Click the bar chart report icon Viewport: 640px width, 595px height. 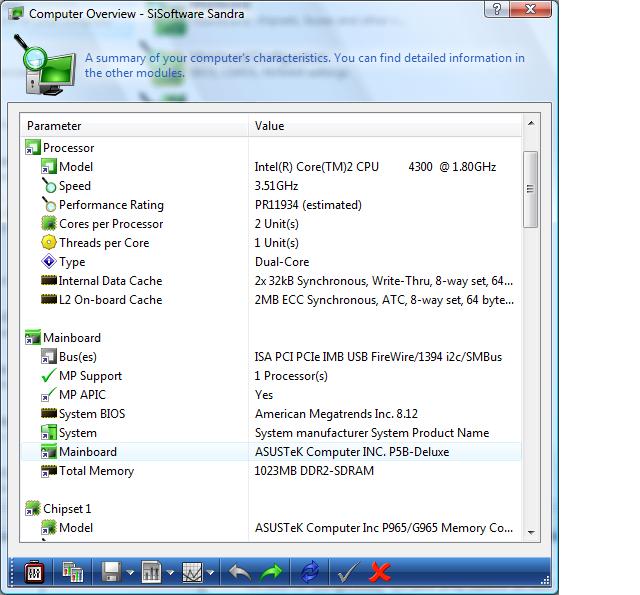[151, 572]
